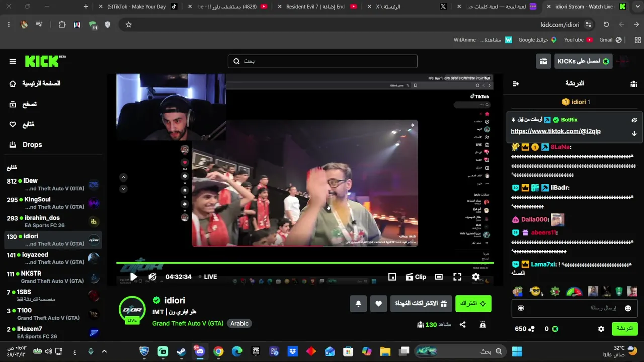
Task: Click the next video arrow in the stream
Action: click(x=123, y=189)
